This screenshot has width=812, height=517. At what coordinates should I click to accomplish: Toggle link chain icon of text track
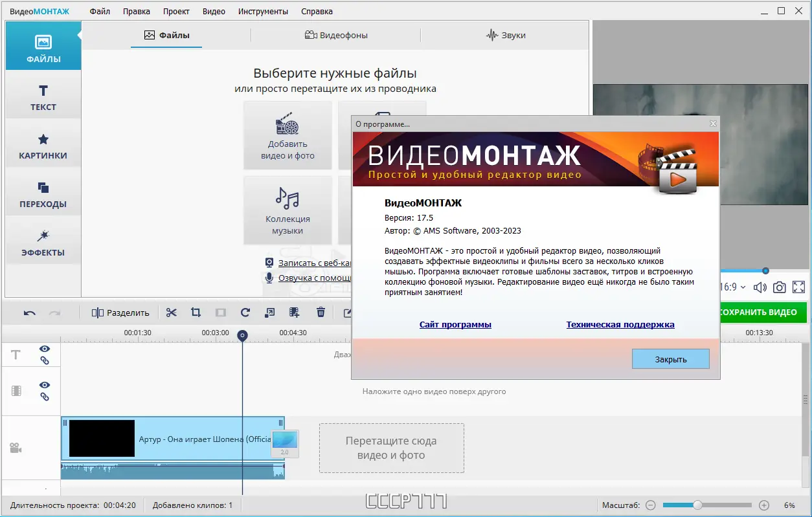click(45, 360)
